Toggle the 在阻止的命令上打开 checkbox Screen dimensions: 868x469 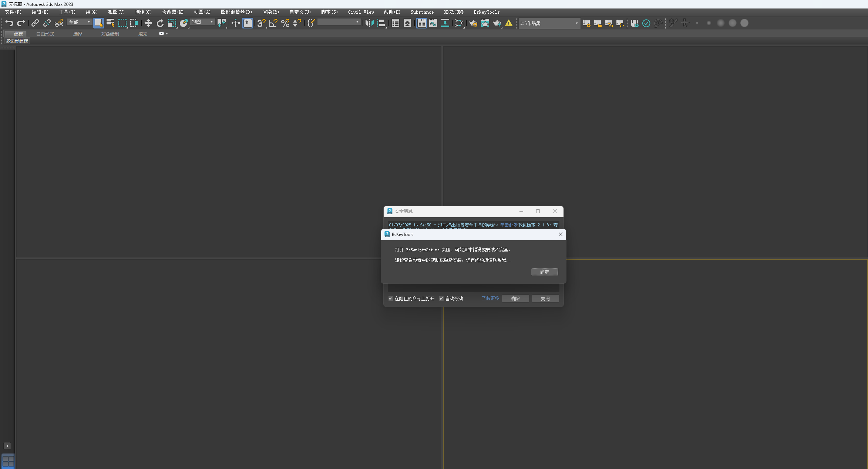click(391, 298)
